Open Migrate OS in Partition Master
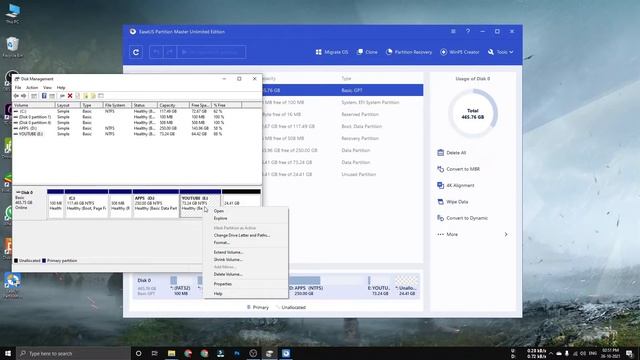This screenshot has height=360, width=640. pyautogui.click(x=332, y=52)
